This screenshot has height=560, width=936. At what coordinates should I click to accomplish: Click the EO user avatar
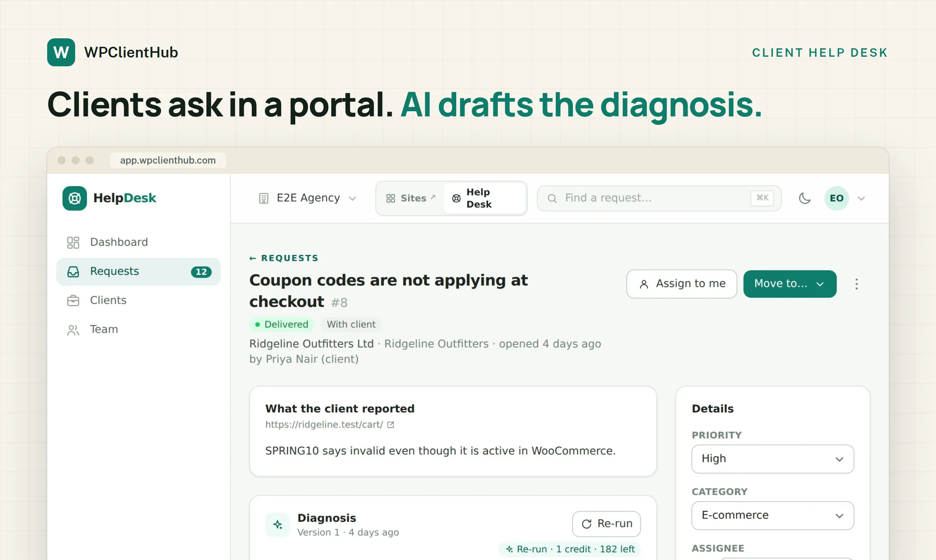tap(837, 198)
